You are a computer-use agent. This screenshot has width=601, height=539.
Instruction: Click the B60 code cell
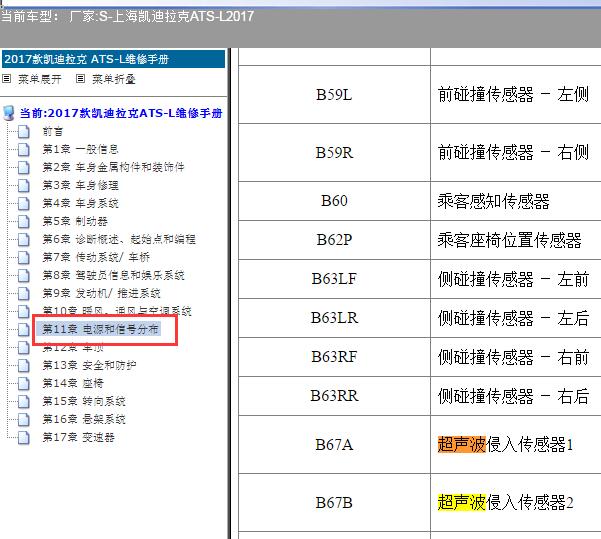[334, 201]
